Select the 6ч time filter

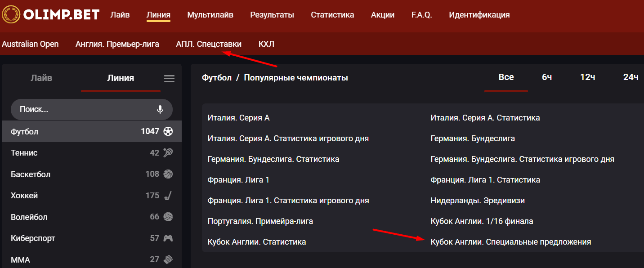coord(547,77)
